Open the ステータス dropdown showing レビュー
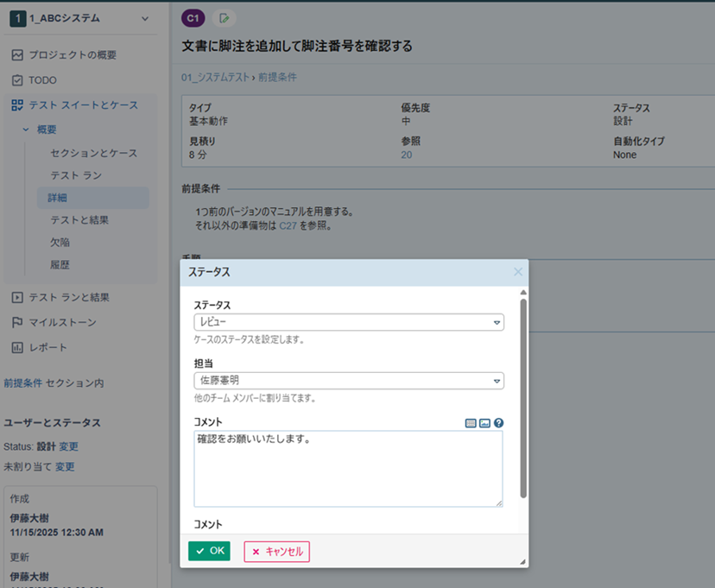 [348, 322]
